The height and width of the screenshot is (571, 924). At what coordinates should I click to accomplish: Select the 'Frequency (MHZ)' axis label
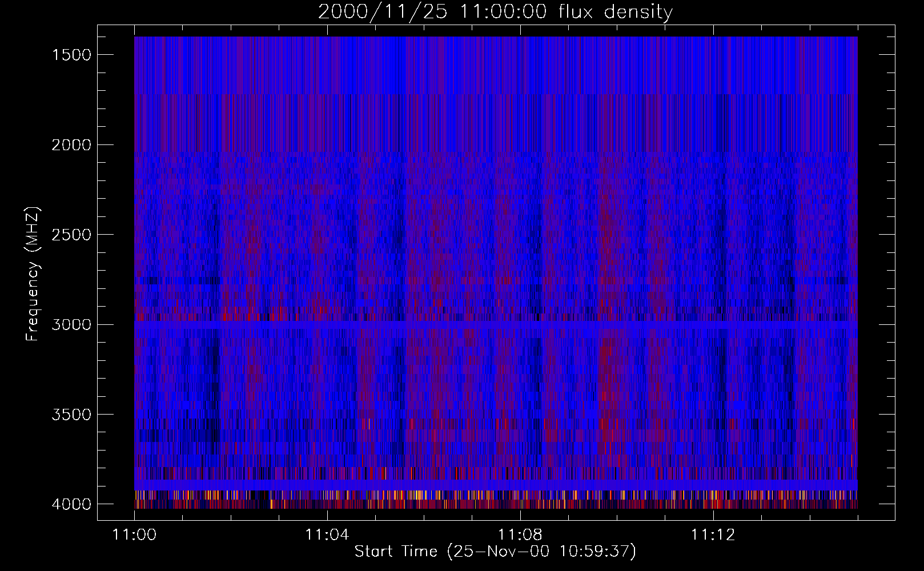[33, 274]
